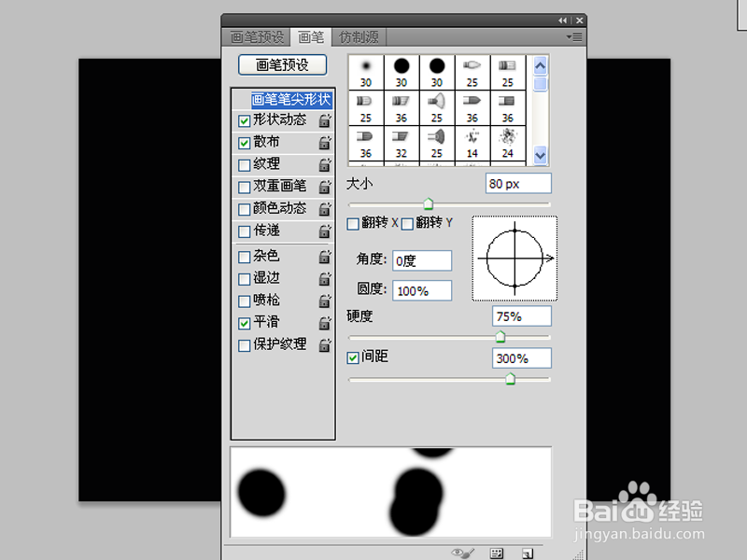Close the brush panel

(579, 21)
